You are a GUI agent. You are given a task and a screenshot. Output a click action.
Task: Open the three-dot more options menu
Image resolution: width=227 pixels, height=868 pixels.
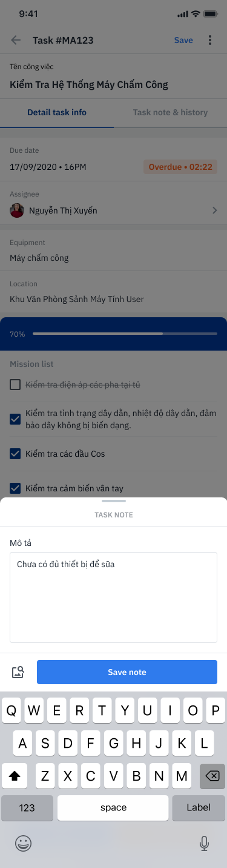(210, 40)
